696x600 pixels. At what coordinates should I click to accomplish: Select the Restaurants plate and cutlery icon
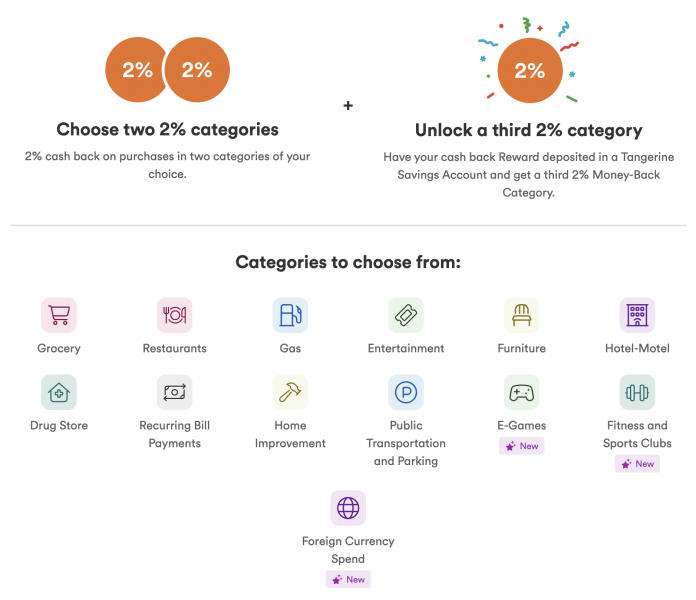pyautogui.click(x=174, y=315)
